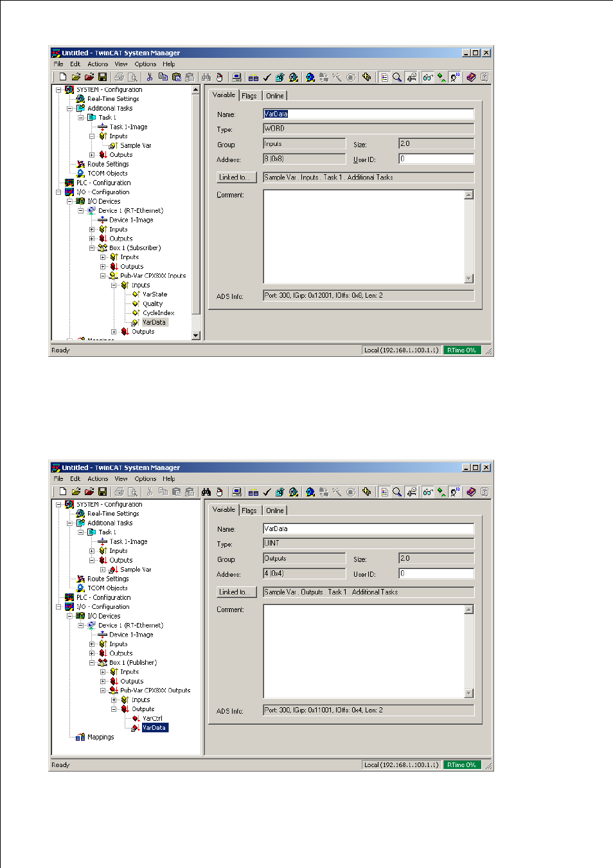Image resolution: width=613 pixels, height=868 pixels.
Task: Click Comment text area in upper window
Action: (364, 237)
